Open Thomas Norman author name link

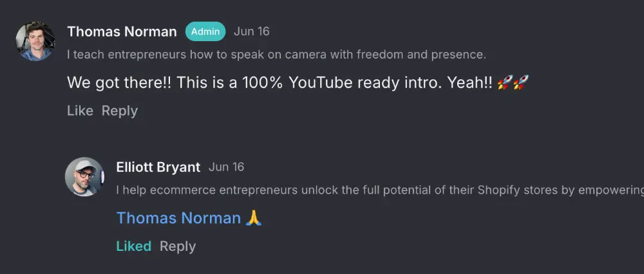pyautogui.click(x=122, y=32)
